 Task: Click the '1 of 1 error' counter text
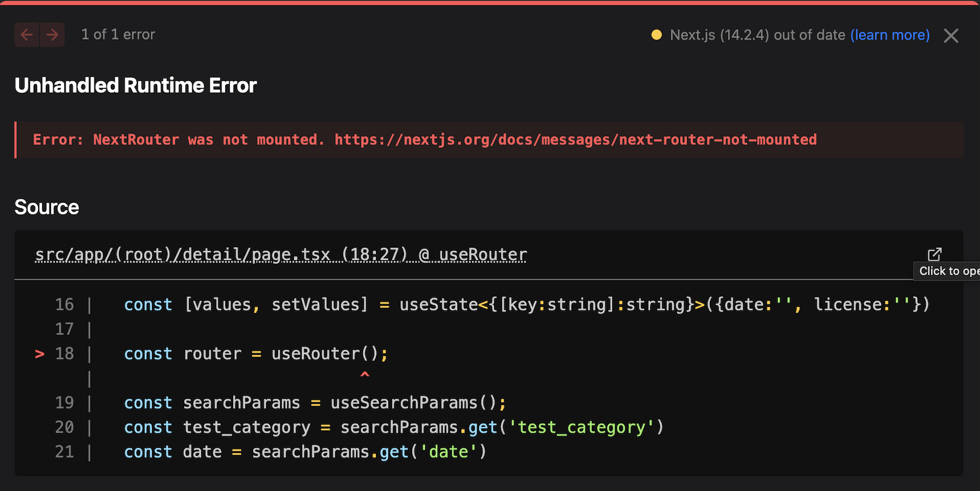[118, 34]
